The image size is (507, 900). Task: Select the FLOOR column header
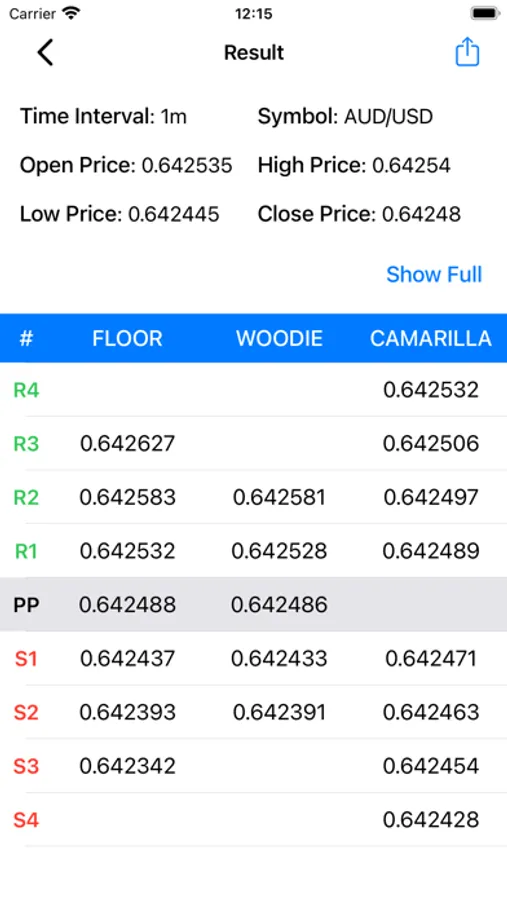pos(127,338)
